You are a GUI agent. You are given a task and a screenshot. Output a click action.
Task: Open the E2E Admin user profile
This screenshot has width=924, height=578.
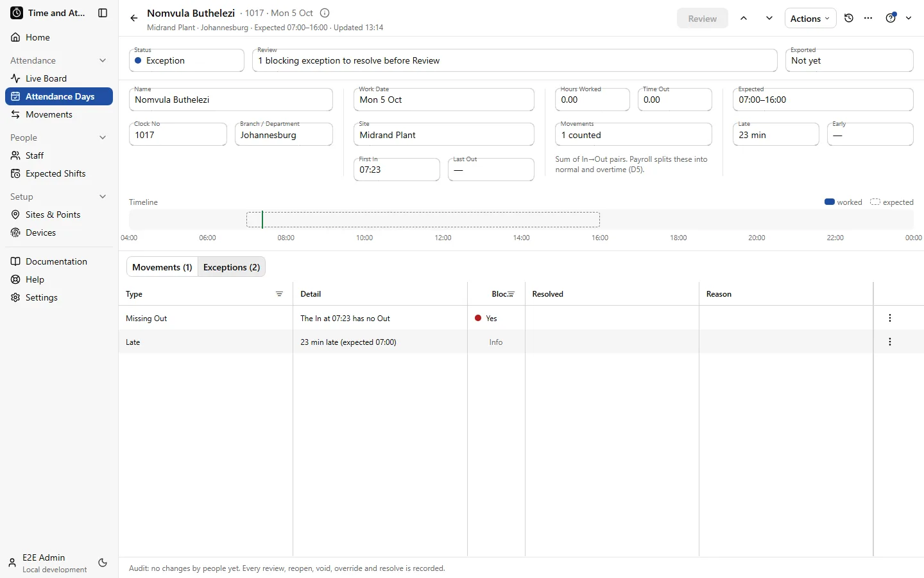tap(49, 563)
